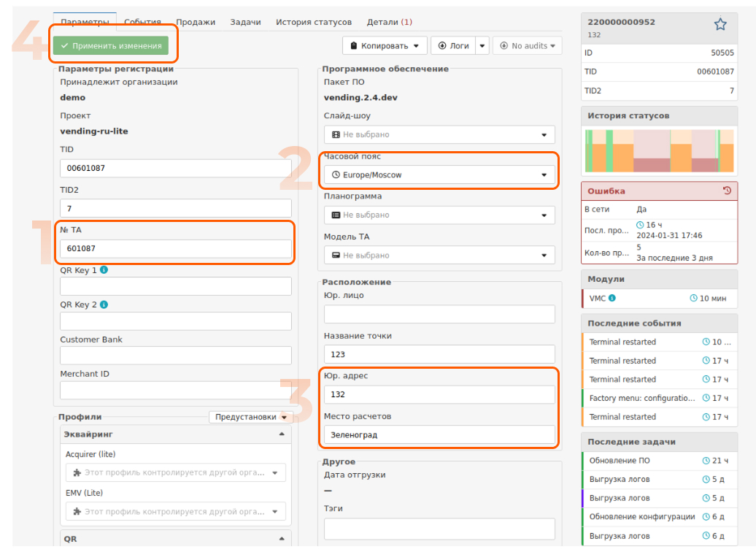Open the Копировать dropdown button
Viewport: 756px width, 552px height.
[385, 46]
